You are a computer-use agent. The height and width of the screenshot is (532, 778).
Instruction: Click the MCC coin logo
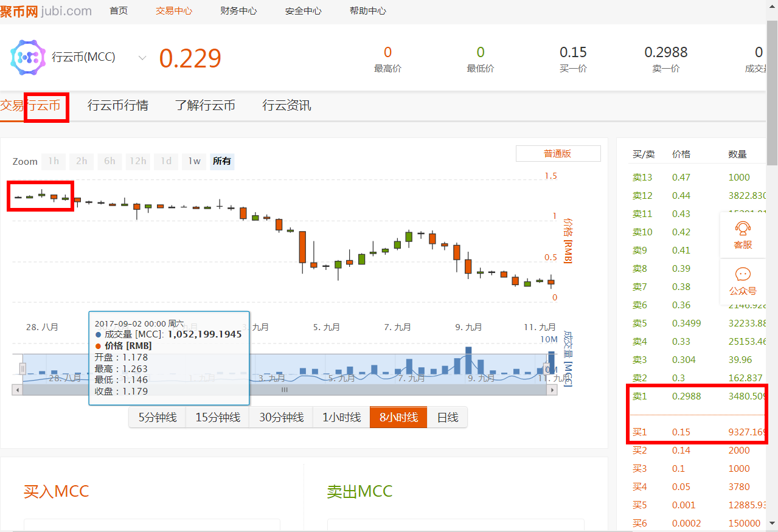pyautogui.click(x=27, y=57)
